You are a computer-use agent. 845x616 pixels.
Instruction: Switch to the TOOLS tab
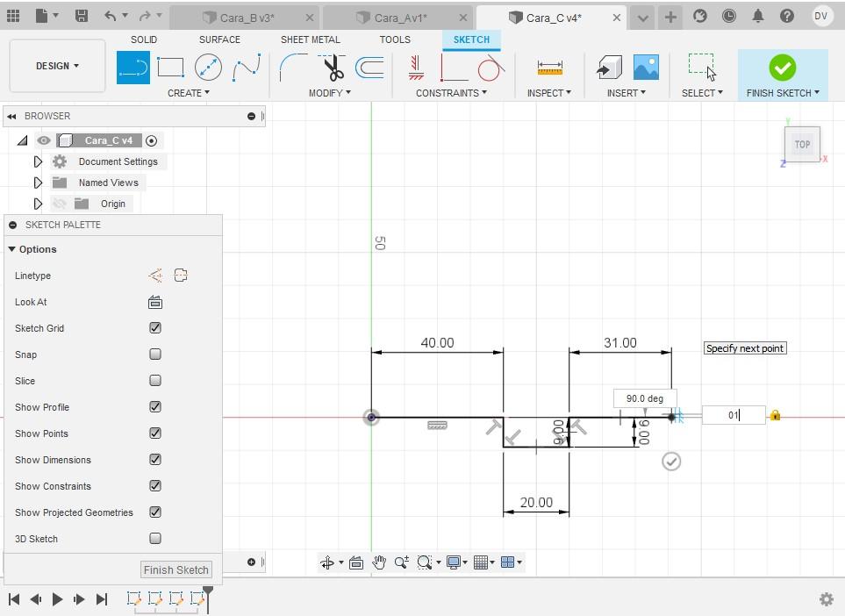coord(395,39)
